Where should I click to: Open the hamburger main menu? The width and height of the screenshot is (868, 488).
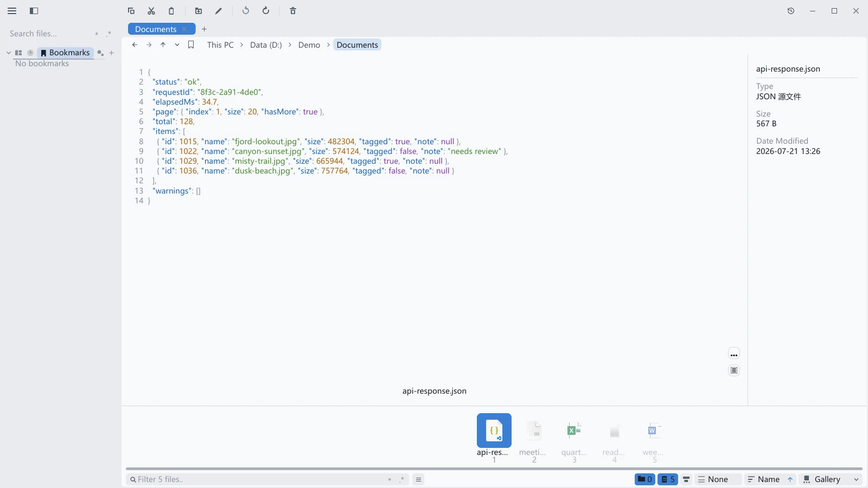click(12, 11)
